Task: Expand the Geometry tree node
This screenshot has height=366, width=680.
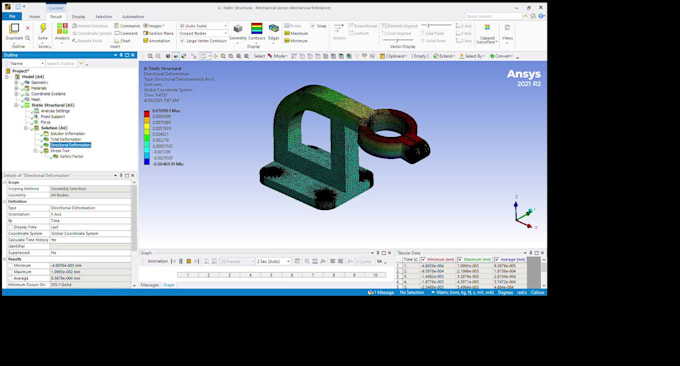Action: point(16,82)
